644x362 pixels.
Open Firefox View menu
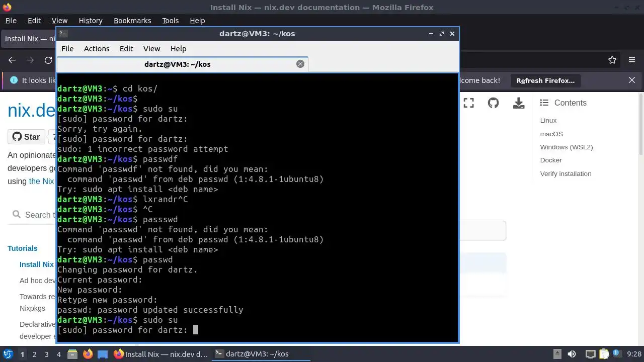(59, 21)
